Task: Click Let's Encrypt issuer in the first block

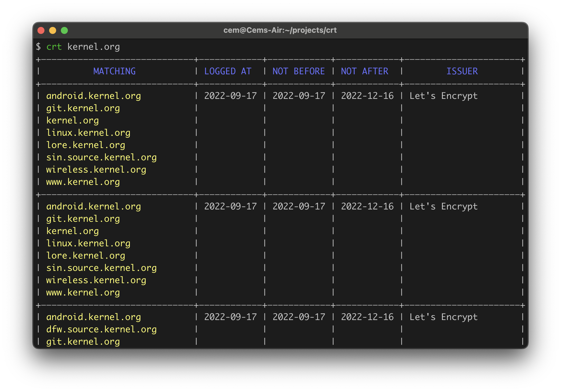Action: (444, 96)
